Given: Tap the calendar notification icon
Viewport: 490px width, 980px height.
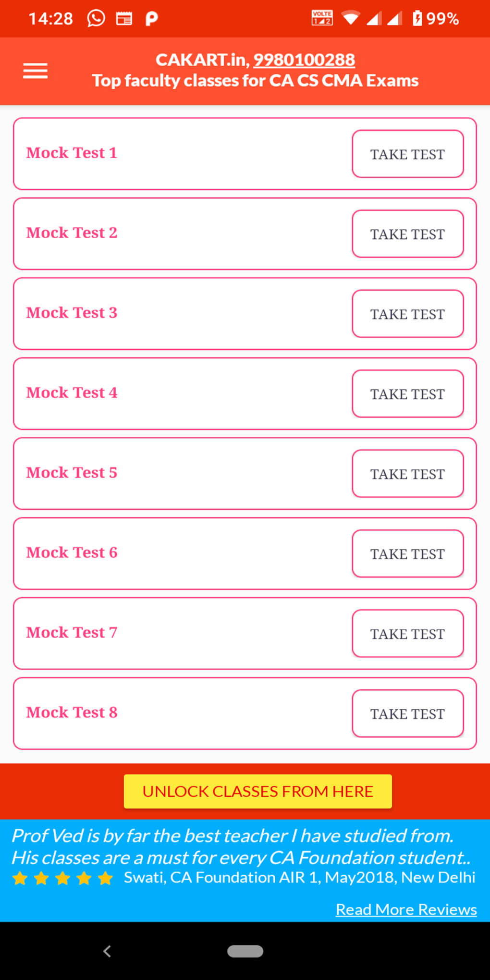Looking at the screenshot, I should [124, 19].
